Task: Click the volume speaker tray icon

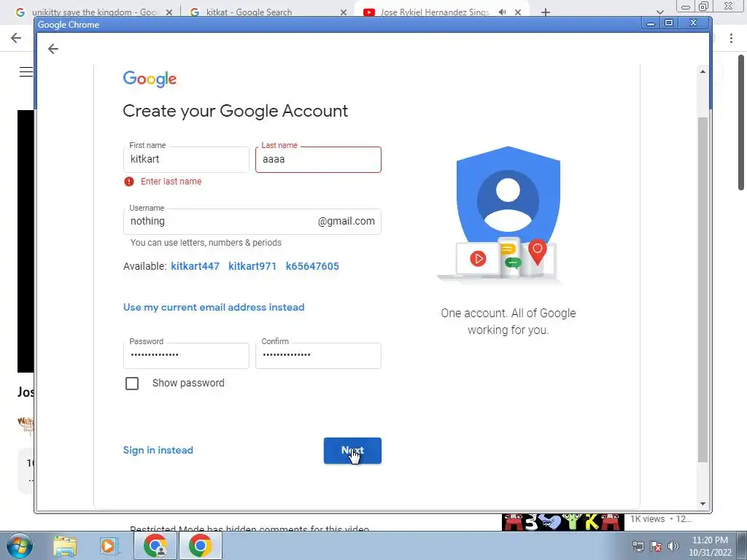Action: click(x=673, y=546)
